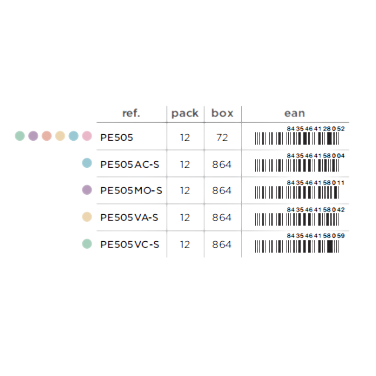Select the purple dot beside PE505MO-S
The width and height of the screenshot is (376, 376).
point(87,190)
